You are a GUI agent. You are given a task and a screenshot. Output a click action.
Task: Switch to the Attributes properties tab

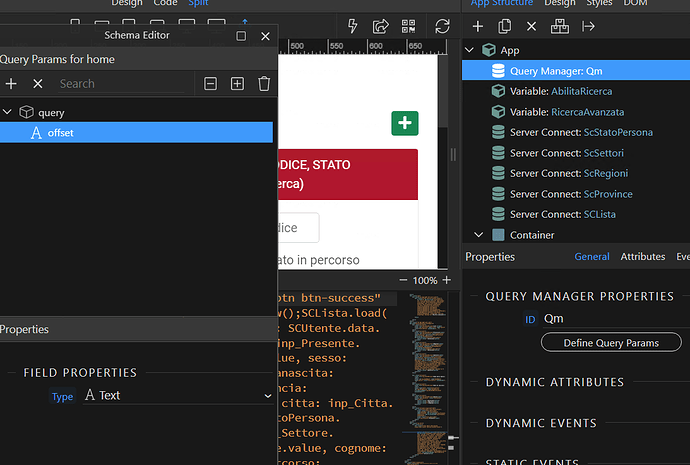click(642, 256)
